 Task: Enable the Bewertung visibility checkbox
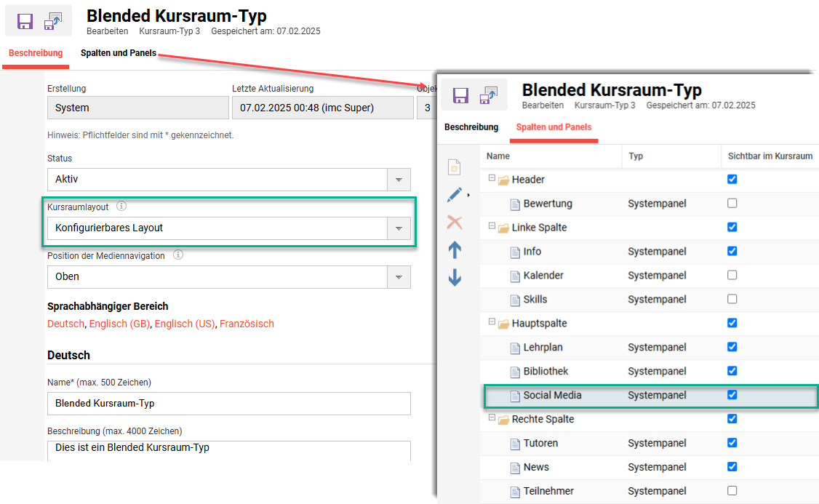pos(732,204)
